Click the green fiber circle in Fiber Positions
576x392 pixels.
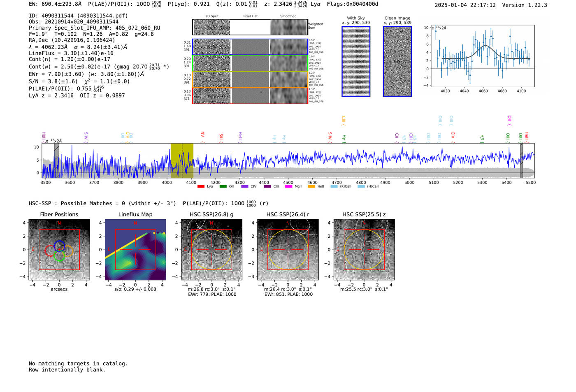click(x=59, y=255)
